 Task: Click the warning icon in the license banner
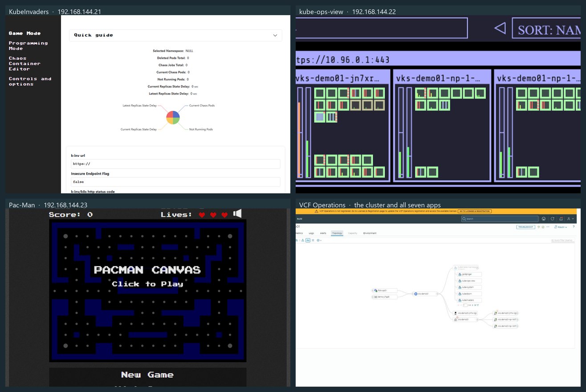point(317,211)
